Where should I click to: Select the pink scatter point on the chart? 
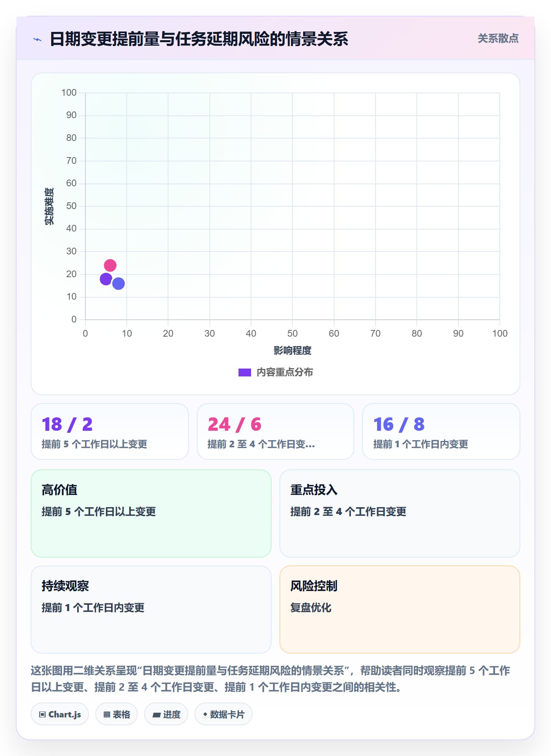point(110,265)
